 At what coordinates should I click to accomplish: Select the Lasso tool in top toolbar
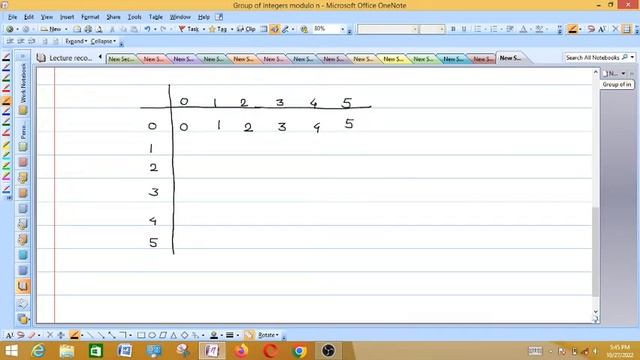[x=591, y=29]
